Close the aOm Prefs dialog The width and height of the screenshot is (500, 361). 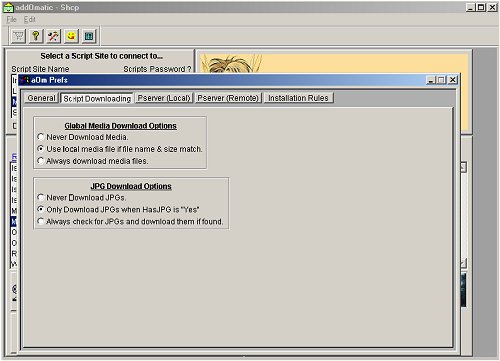pos(452,80)
